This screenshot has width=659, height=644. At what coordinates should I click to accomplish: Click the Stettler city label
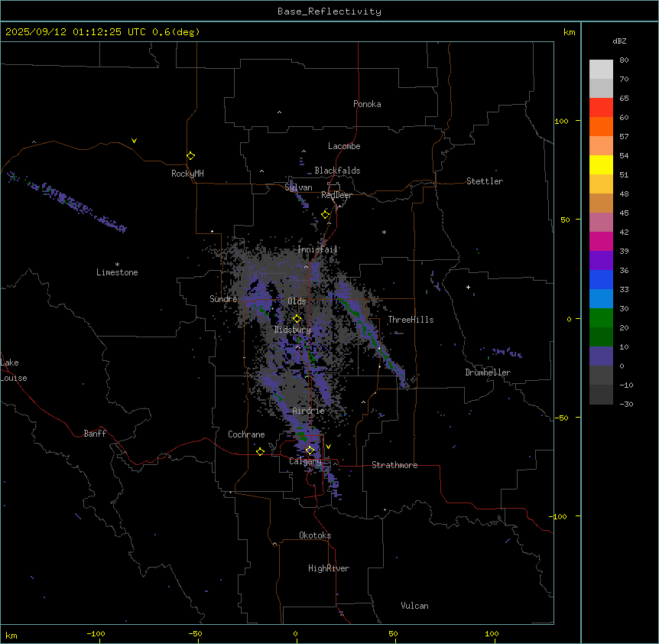click(x=485, y=181)
